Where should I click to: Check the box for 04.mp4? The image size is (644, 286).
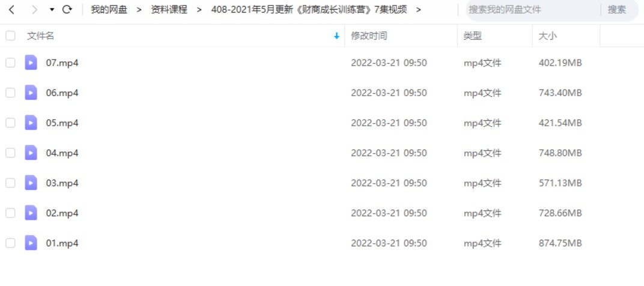[x=10, y=153]
